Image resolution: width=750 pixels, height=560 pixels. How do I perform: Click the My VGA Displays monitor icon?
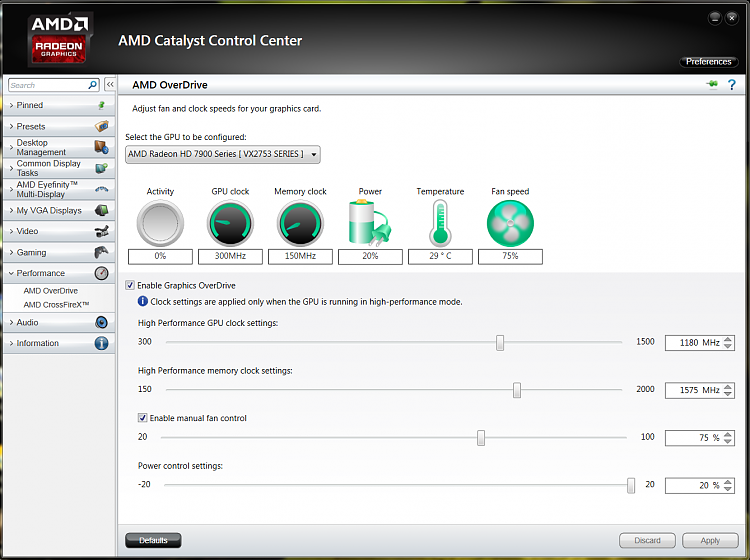tap(101, 210)
